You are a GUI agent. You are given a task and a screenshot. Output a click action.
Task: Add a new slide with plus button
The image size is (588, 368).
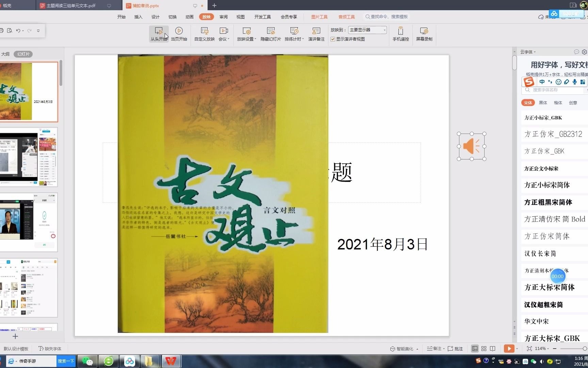(x=15, y=336)
